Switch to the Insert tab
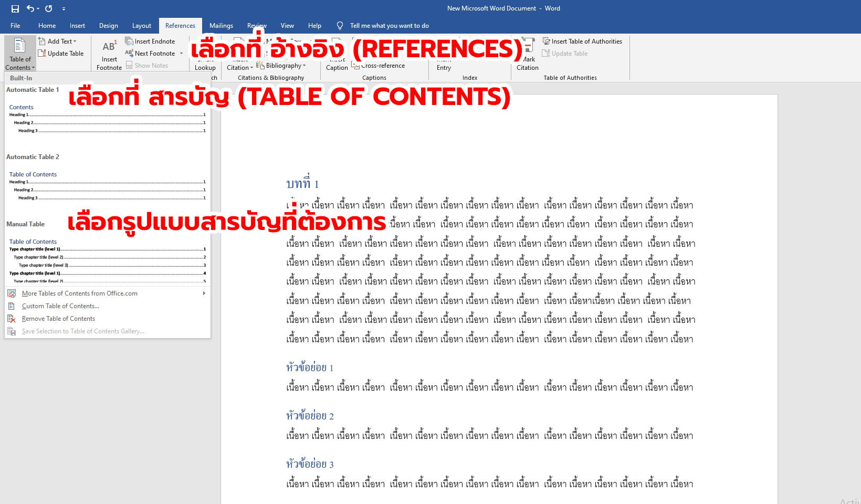Image resolution: width=861 pixels, height=504 pixels. point(77,25)
